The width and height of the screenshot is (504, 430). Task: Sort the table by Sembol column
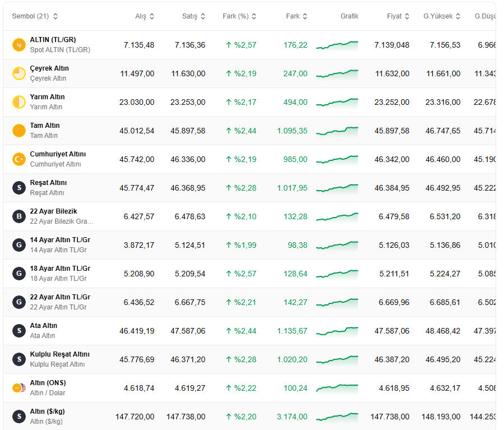tap(35, 16)
